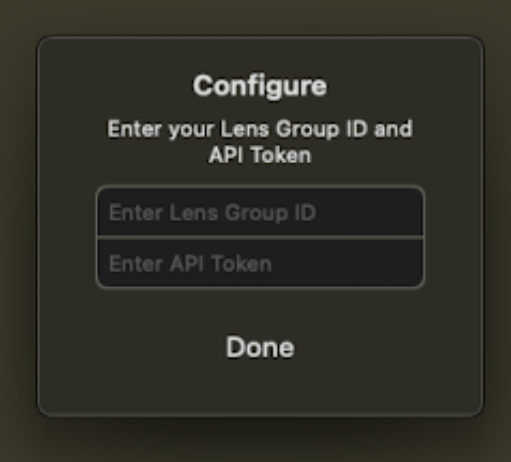Click the divider between the two input fields
The height and width of the screenshot is (462, 511).
(x=260, y=237)
